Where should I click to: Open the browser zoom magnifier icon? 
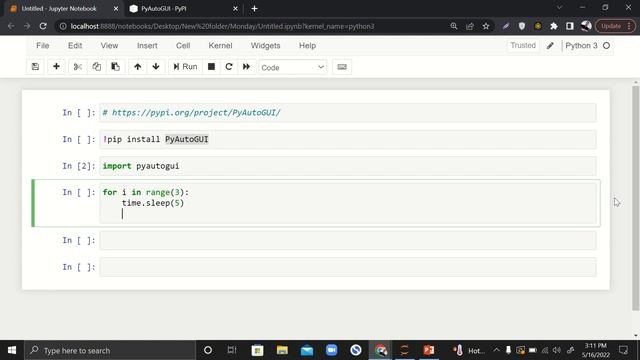click(453, 26)
